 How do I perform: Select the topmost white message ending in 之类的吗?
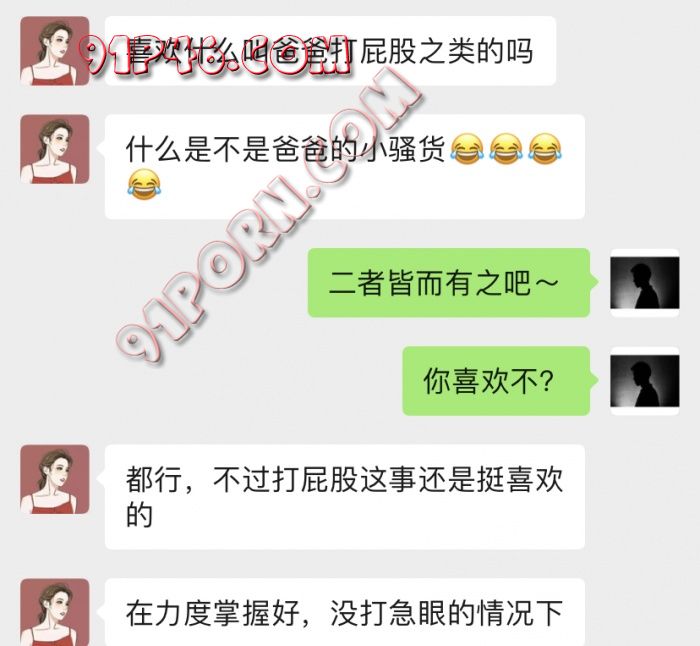[x=330, y=51]
